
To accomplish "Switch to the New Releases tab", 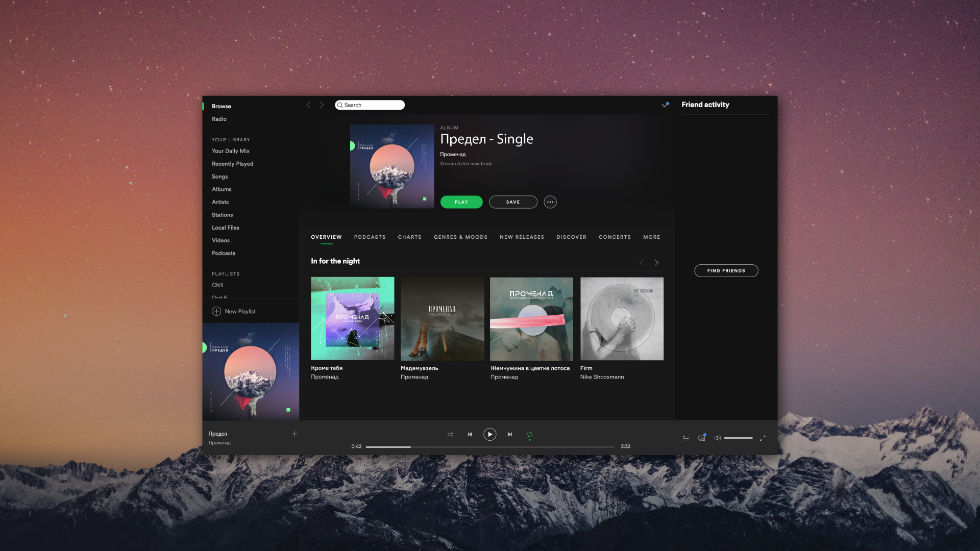I will (522, 237).
